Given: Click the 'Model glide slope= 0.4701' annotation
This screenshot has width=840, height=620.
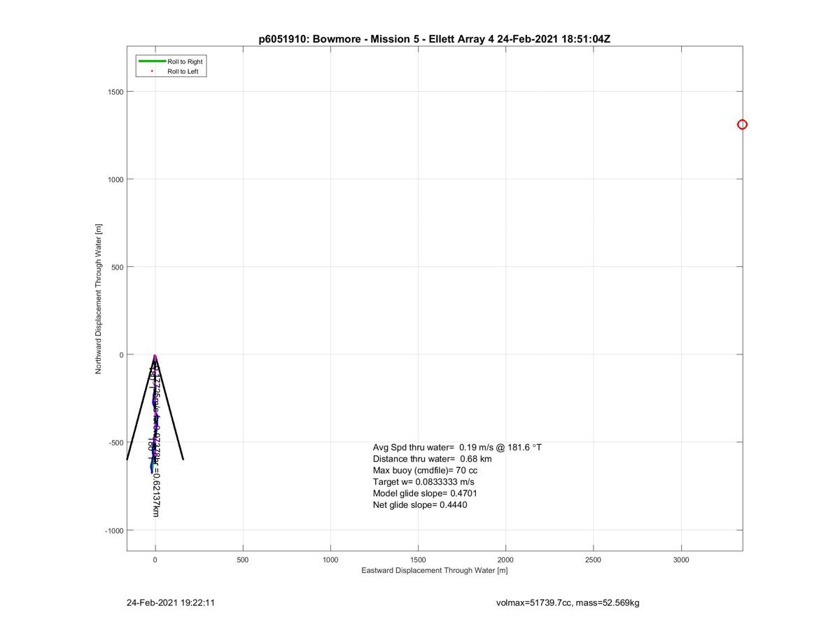Looking at the screenshot, I should 426,493.
